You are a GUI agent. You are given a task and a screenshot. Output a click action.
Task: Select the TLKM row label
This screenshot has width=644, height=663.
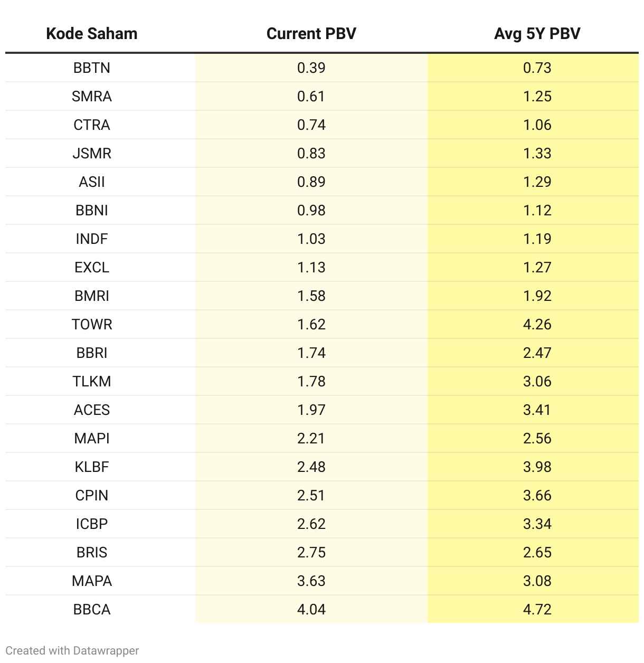pos(92,382)
